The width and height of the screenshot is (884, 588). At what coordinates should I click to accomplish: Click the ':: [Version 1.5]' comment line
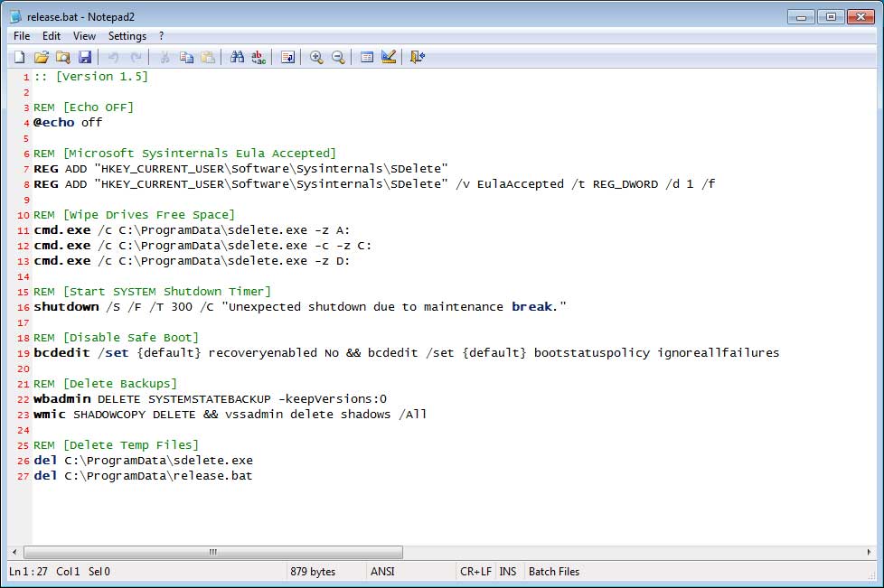tap(90, 77)
